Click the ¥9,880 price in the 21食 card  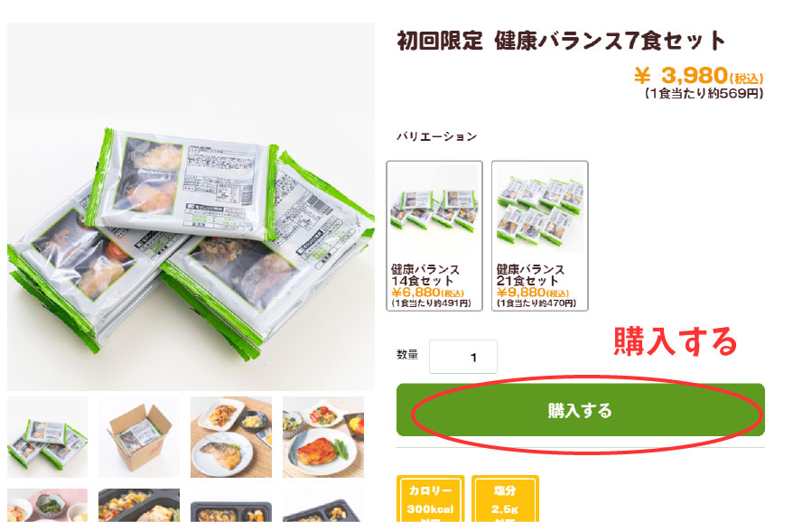click(x=533, y=293)
